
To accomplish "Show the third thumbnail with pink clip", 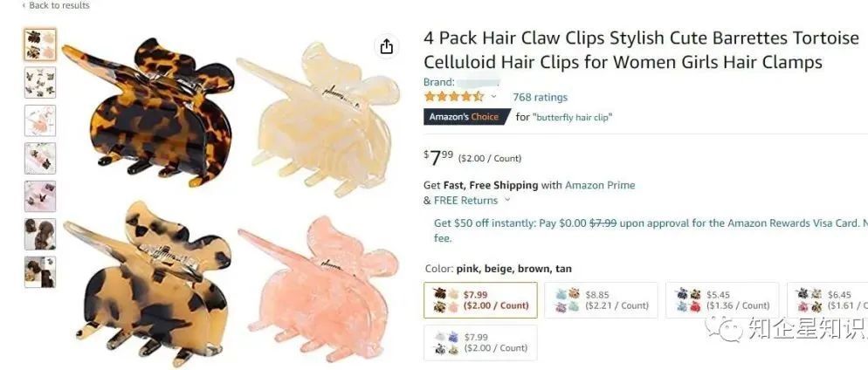I will point(40,120).
